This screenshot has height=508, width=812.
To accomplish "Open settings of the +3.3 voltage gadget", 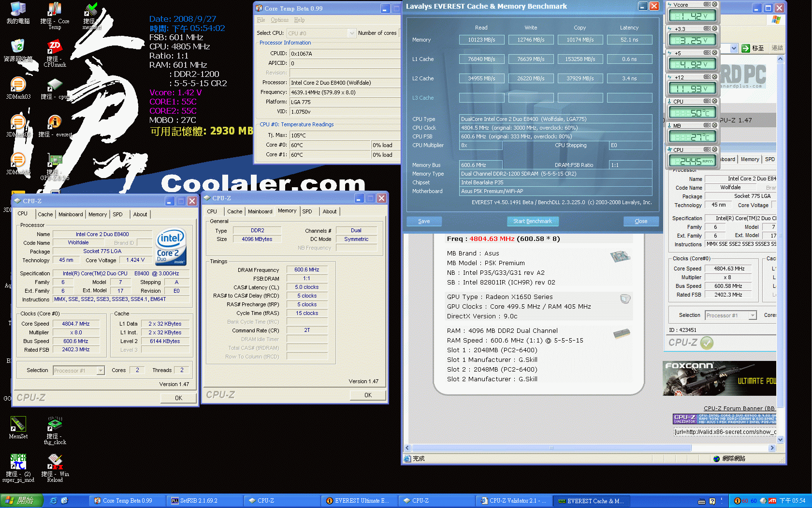I will pyautogui.click(x=707, y=29).
